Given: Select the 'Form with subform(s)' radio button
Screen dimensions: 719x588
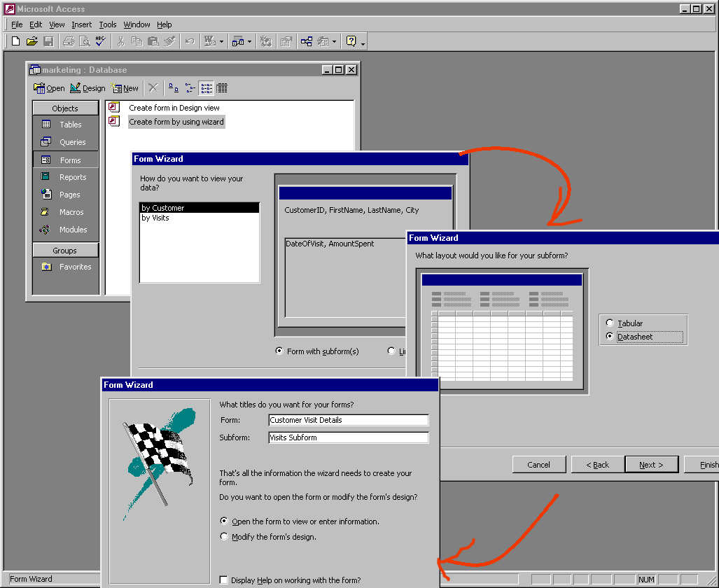Looking at the screenshot, I should pyautogui.click(x=279, y=351).
